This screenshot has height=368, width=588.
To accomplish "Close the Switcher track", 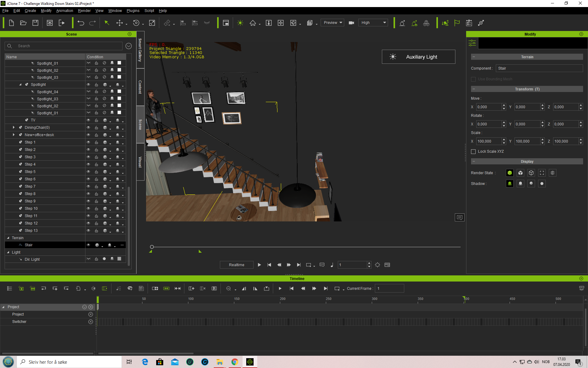I will pyautogui.click(x=91, y=322).
